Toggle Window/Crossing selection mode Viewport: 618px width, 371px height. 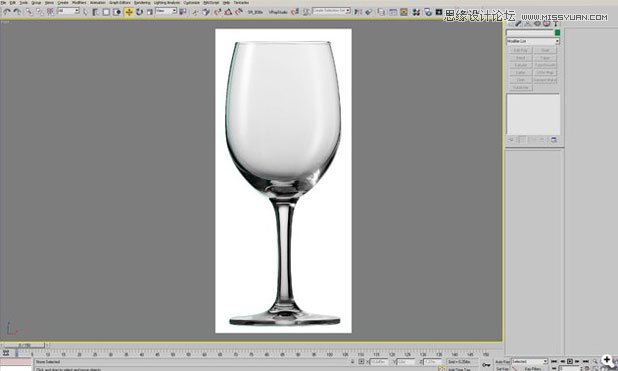point(117,12)
